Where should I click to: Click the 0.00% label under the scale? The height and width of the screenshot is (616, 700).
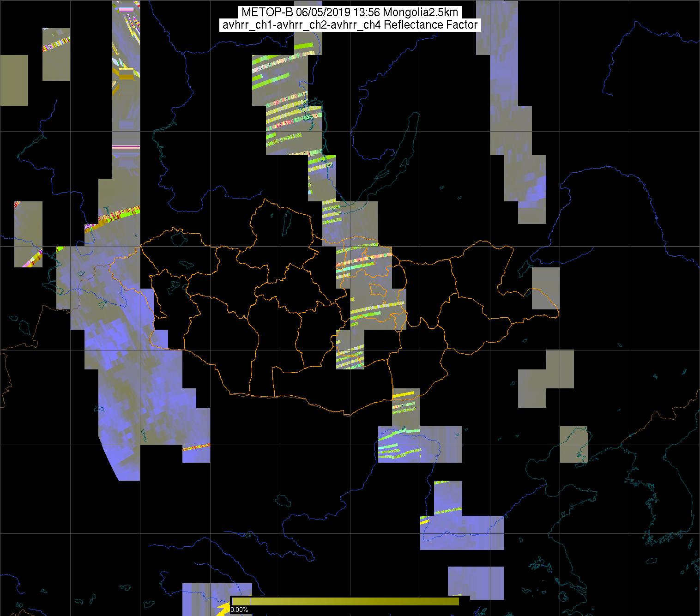click(239, 610)
